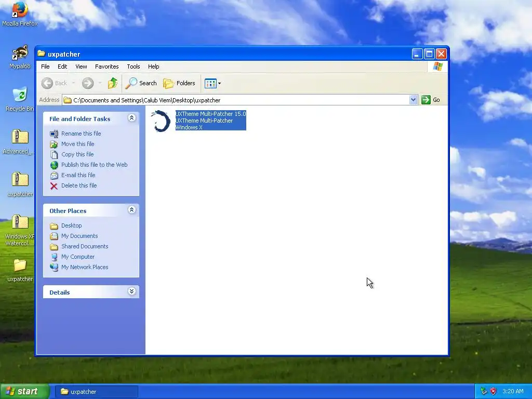532x399 pixels.
Task: Open Mypal68 browser desktop icon
Action: point(20,57)
